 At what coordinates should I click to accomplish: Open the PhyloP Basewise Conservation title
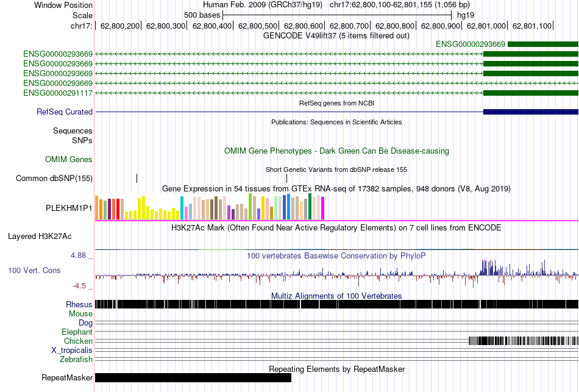point(336,255)
